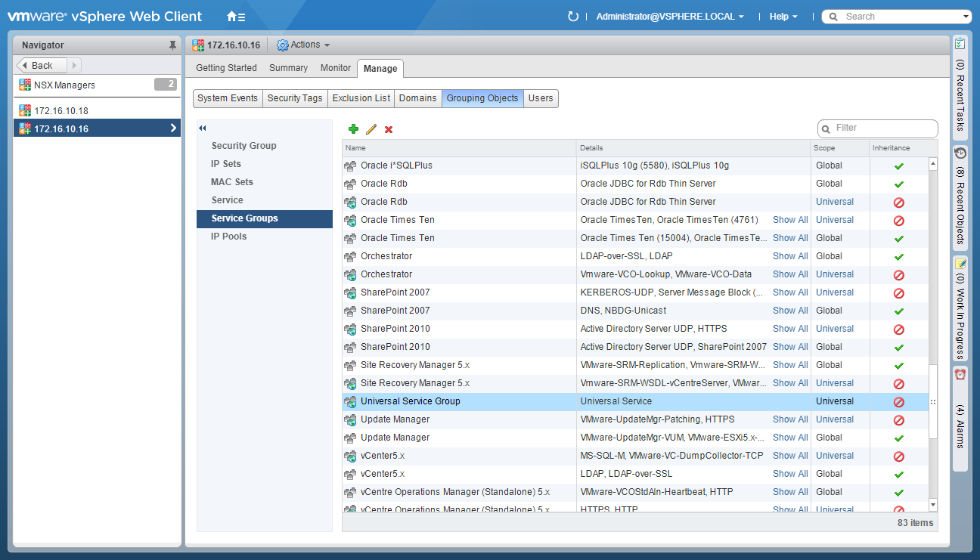
Task: Switch to the Monitor tab
Action: pos(336,68)
